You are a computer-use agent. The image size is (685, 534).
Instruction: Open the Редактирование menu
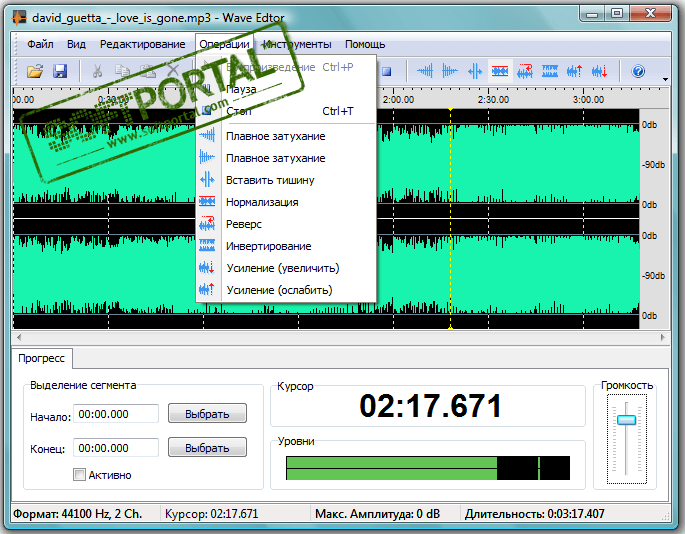(142, 44)
